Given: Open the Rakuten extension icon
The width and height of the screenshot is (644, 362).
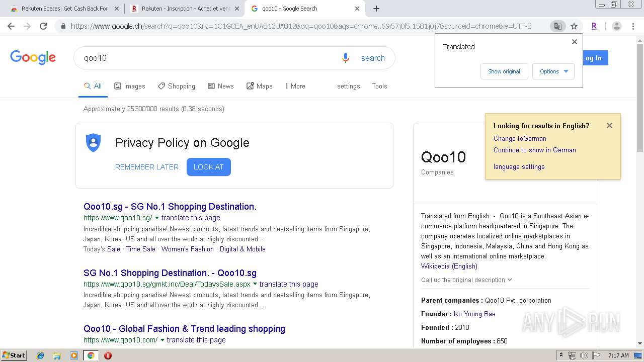Looking at the screenshot, I should [x=594, y=26].
